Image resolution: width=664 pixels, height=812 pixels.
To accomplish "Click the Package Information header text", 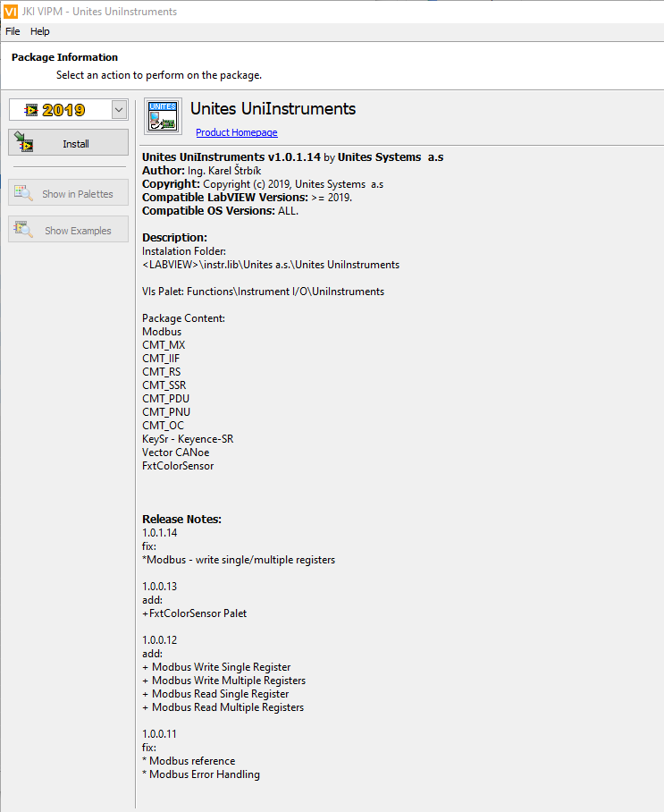I will point(64,57).
